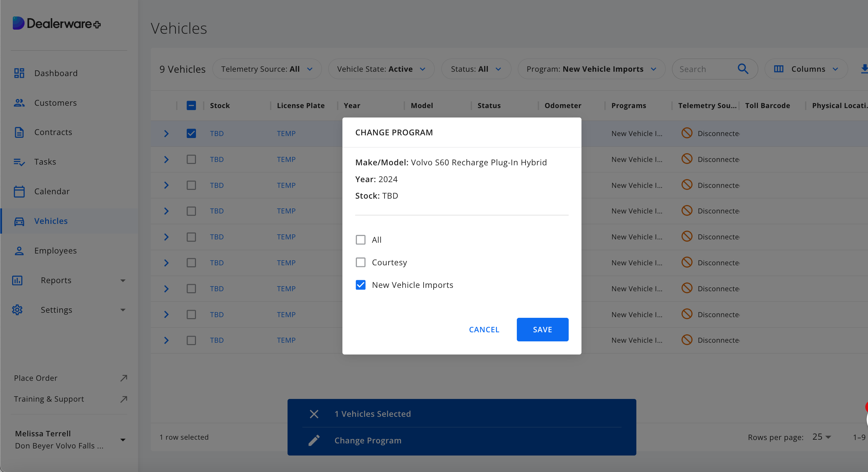This screenshot has height=472, width=868.
Task: Open the Melissa Terrell account menu arrow
Action: 123,440
